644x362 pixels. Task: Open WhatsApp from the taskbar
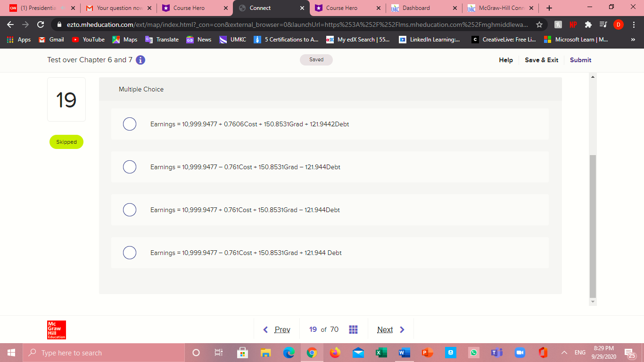(474, 353)
